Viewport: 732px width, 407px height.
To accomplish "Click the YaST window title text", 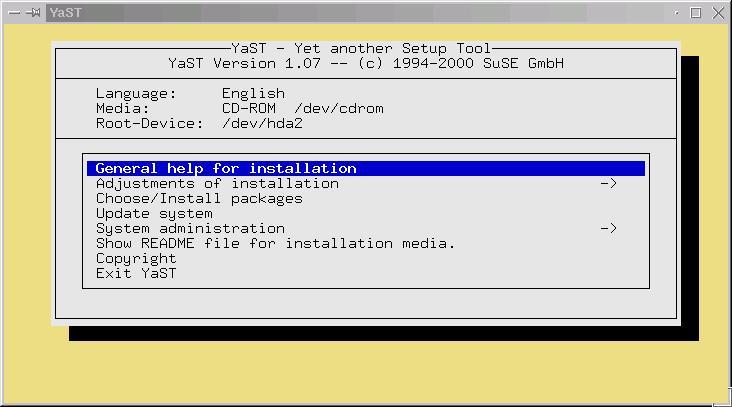I will click(66, 13).
